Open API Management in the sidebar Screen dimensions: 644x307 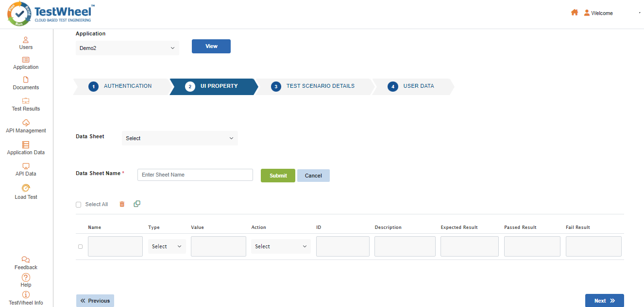[x=26, y=123]
